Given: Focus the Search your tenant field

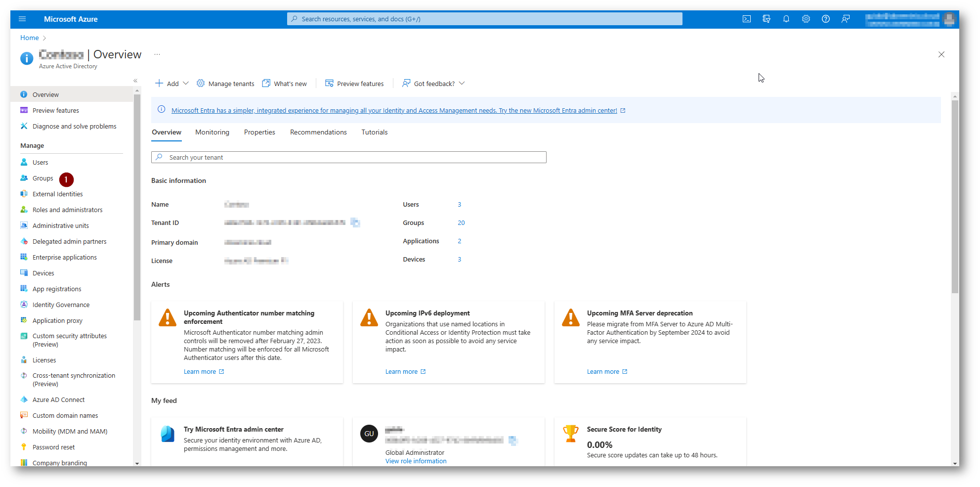Looking at the screenshot, I should tap(348, 157).
